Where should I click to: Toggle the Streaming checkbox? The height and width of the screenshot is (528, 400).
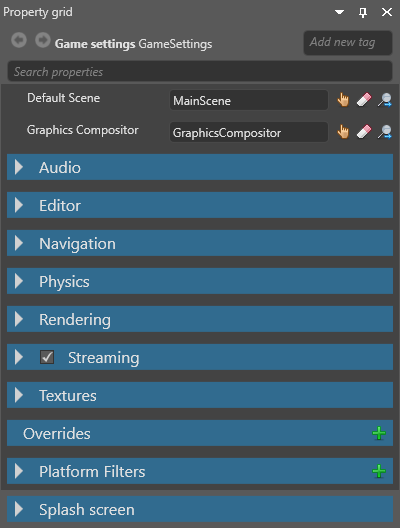47,357
